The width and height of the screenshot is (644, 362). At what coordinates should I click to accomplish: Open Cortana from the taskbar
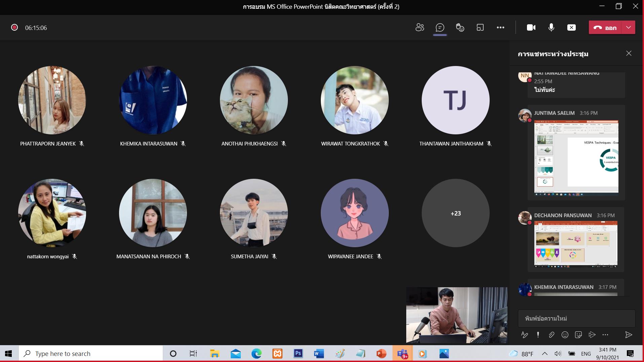tap(173, 354)
